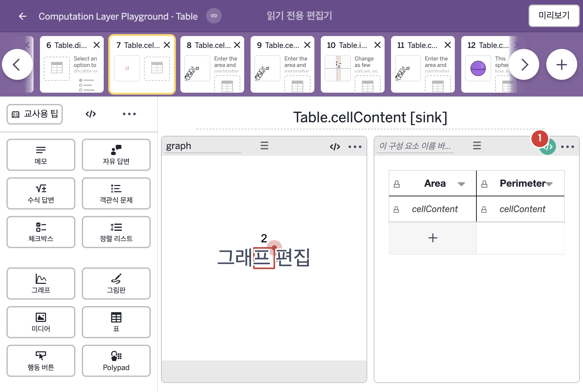
Task: Close screen 6 Table.di... tab
Action: tap(97, 45)
